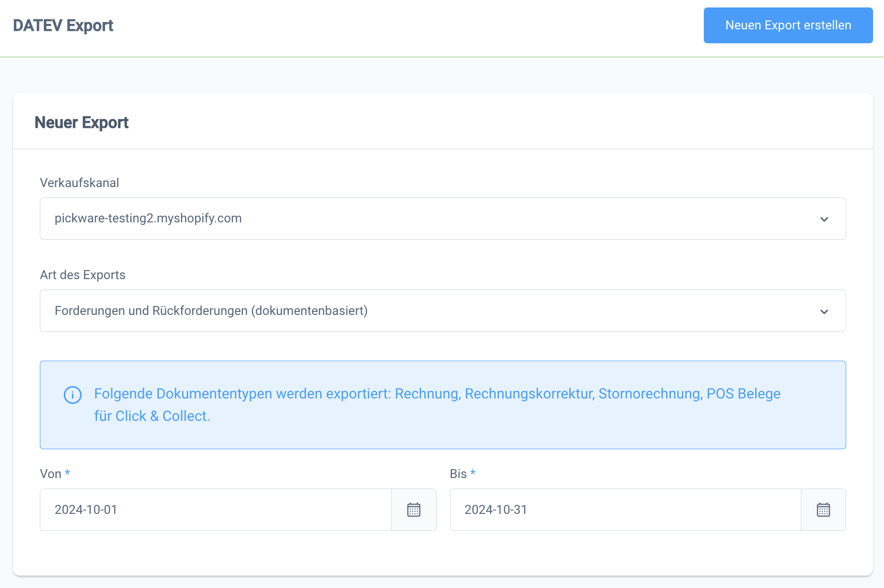Click inside the blue information banner

(x=442, y=404)
